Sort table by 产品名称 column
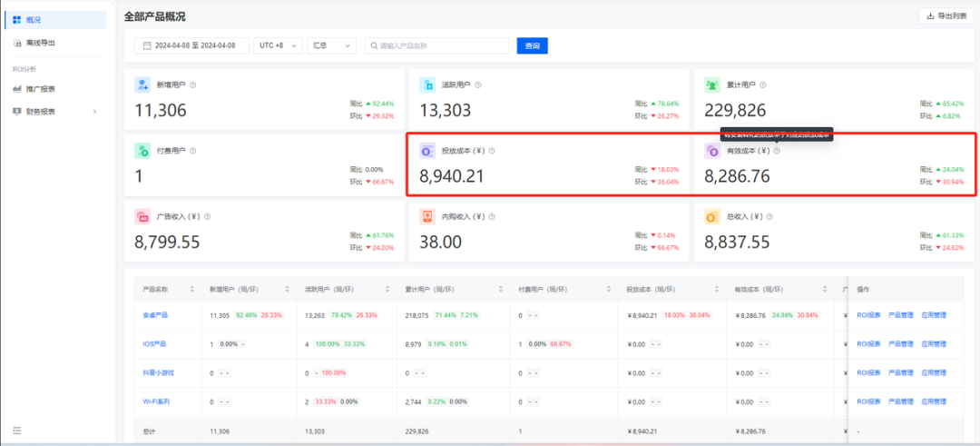 (x=191, y=290)
